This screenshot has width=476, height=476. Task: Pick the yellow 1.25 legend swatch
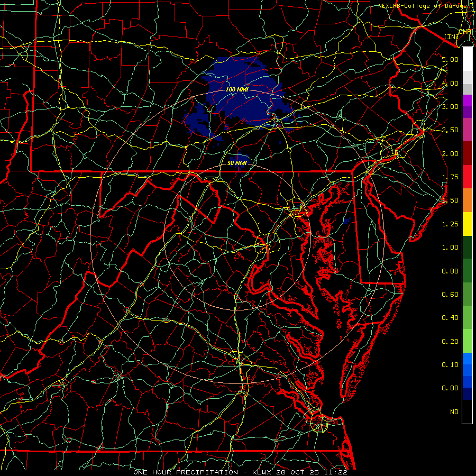point(467,224)
